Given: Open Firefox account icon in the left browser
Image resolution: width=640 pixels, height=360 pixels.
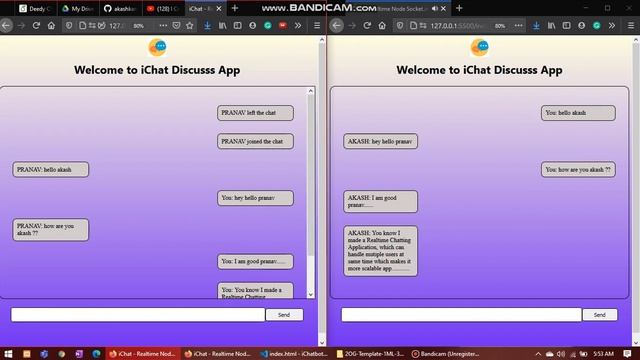Looking at the screenshot, I should click(x=253, y=26).
